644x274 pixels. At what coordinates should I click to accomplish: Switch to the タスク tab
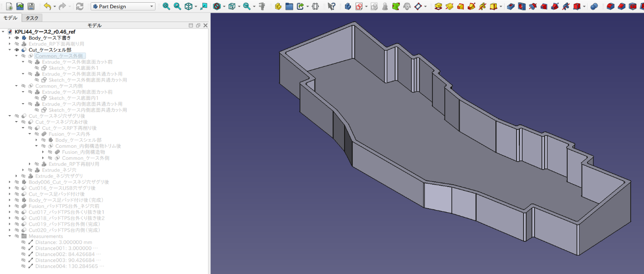tap(32, 18)
